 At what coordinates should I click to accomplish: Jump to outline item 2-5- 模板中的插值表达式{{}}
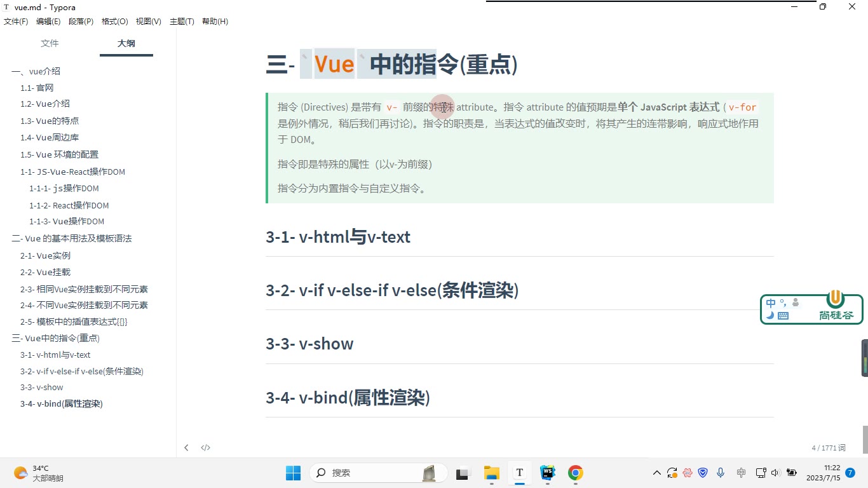(x=74, y=322)
